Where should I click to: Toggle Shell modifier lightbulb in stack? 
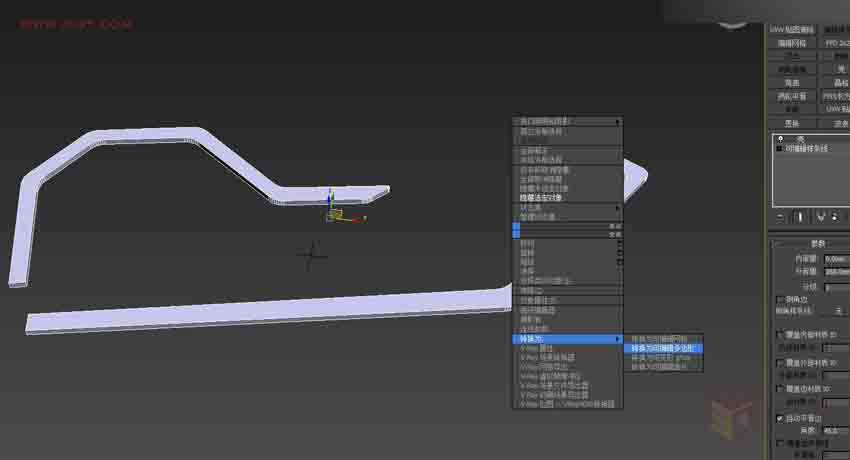point(780,139)
